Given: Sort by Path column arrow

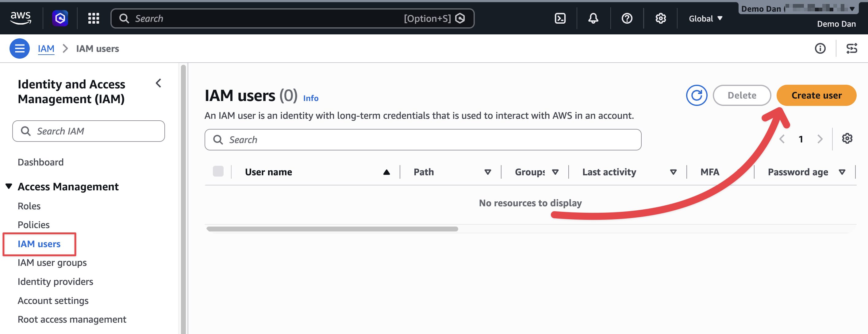Looking at the screenshot, I should (487, 172).
